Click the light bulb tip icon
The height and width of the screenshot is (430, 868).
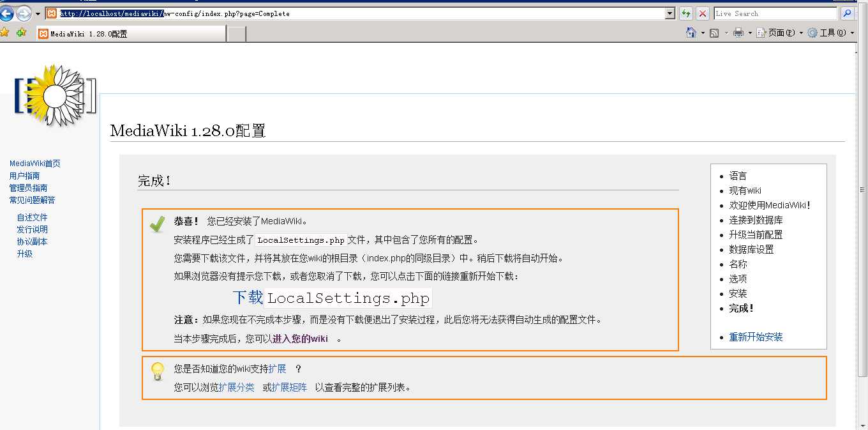tap(158, 371)
